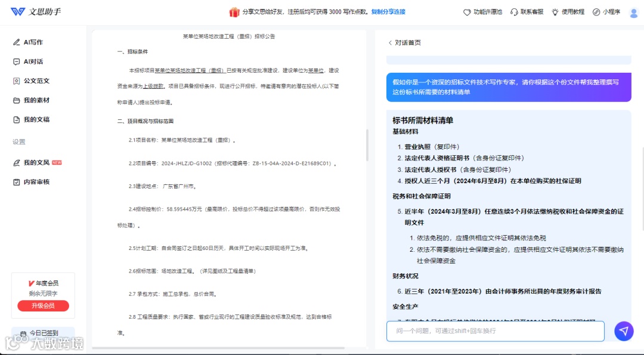Click the blue user prompt message bubble

click(x=509, y=87)
